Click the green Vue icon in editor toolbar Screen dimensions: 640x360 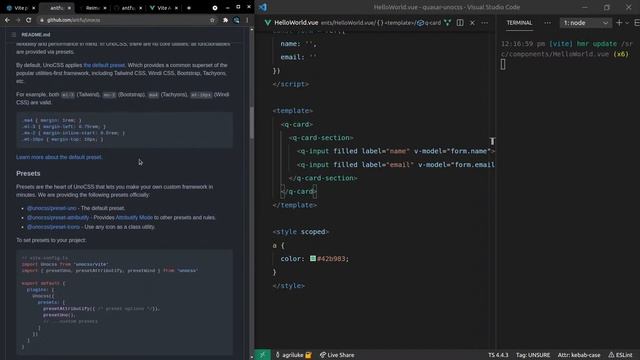pyautogui.click(x=448, y=23)
